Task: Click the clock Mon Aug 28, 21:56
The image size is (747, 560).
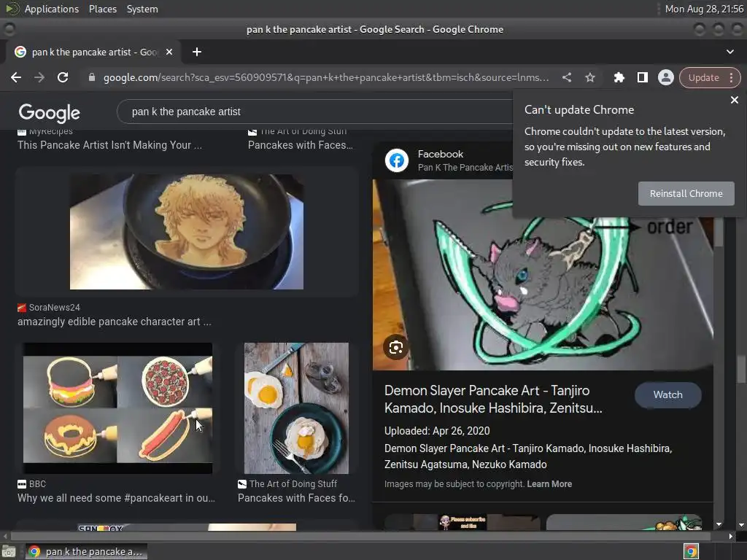Action: pos(704,9)
